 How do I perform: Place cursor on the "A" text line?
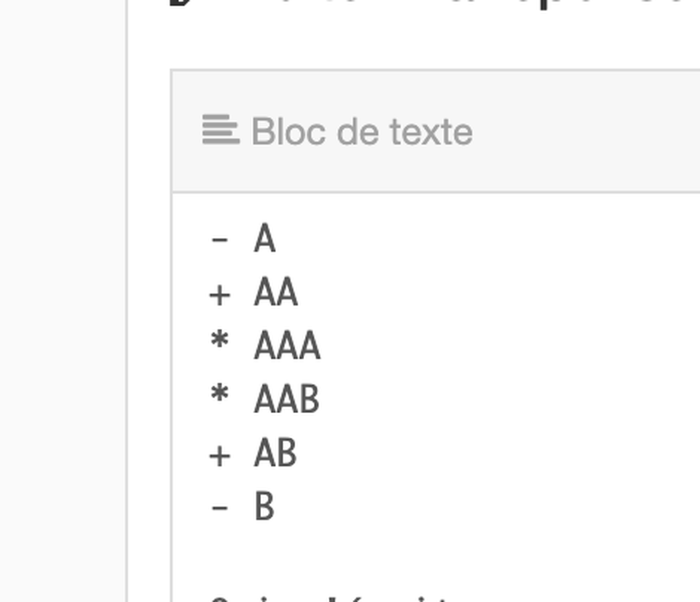click(x=265, y=238)
